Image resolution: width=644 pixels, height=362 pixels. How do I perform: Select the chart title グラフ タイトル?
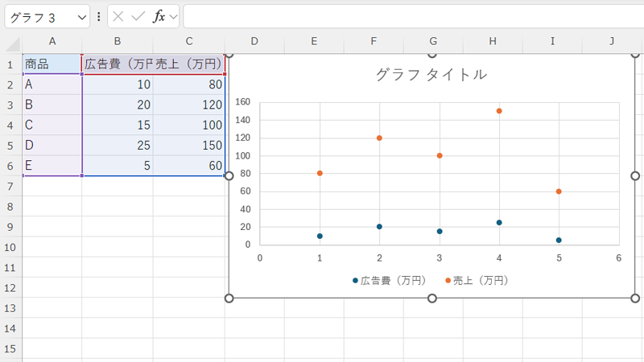(431, 75)
